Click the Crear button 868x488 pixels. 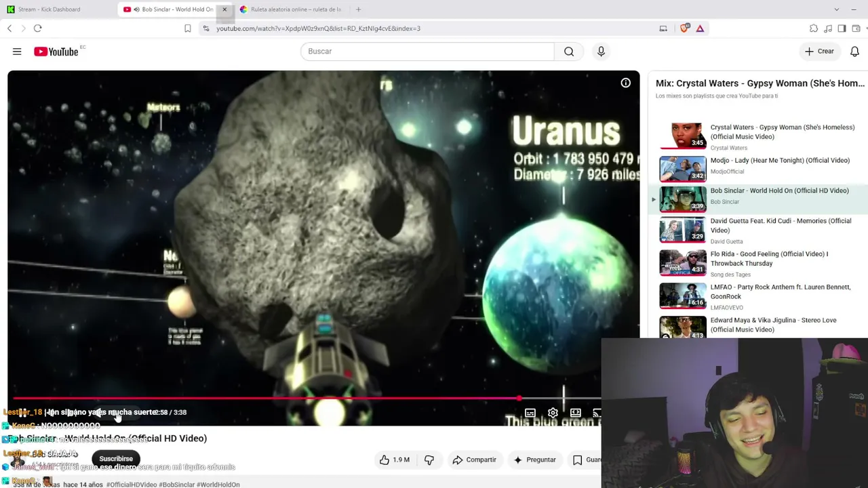[x=819, y=52]
